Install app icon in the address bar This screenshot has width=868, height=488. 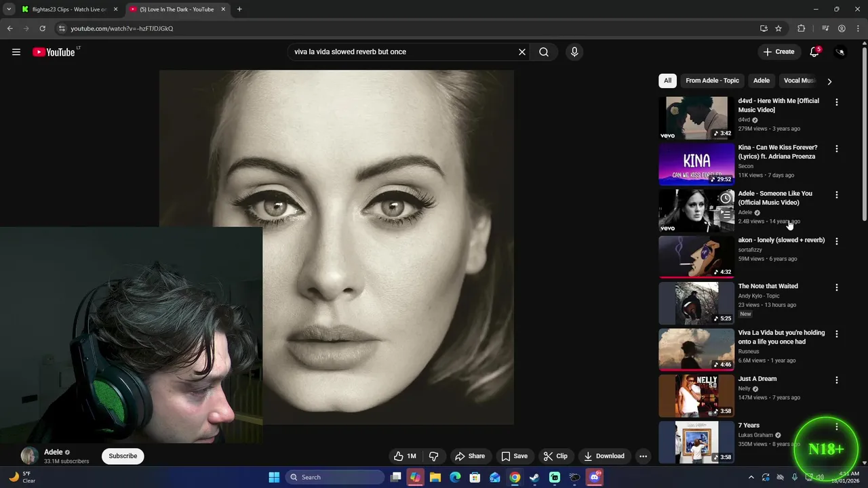[764, 28]
